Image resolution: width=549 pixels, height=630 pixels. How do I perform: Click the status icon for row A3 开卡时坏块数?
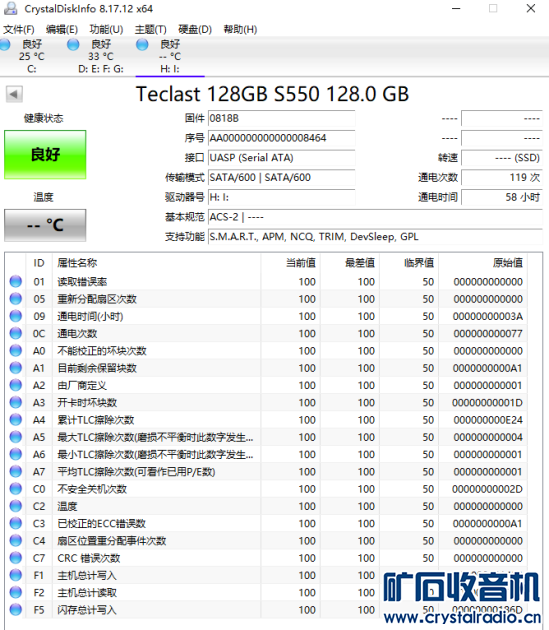point(16,402)
